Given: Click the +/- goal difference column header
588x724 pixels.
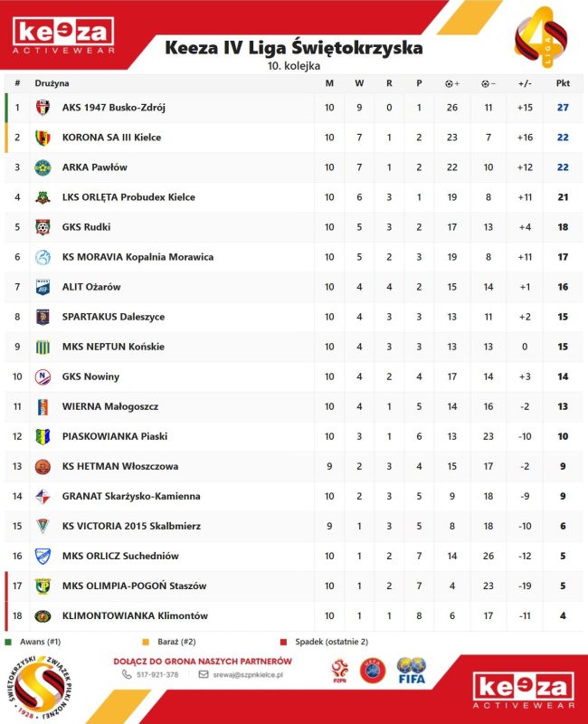Looking at the screenshot, I should pos(525,83).
